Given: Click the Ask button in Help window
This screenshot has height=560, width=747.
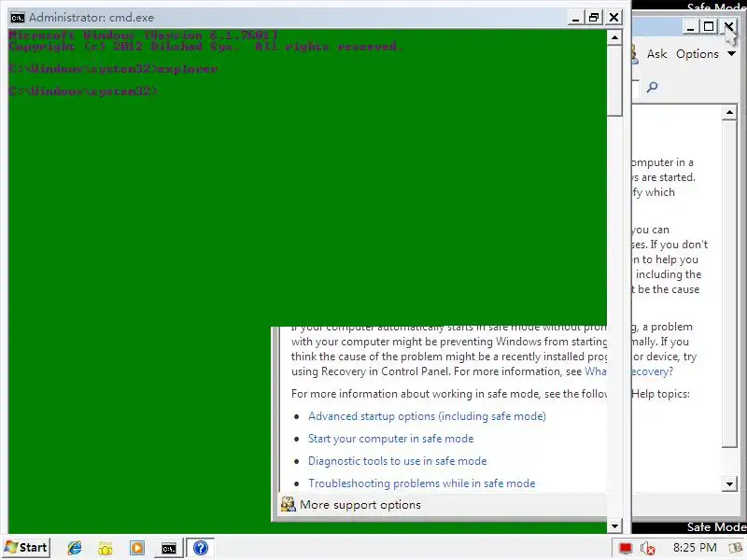Looking at the screenshot, I should click(x=656, y=54).
